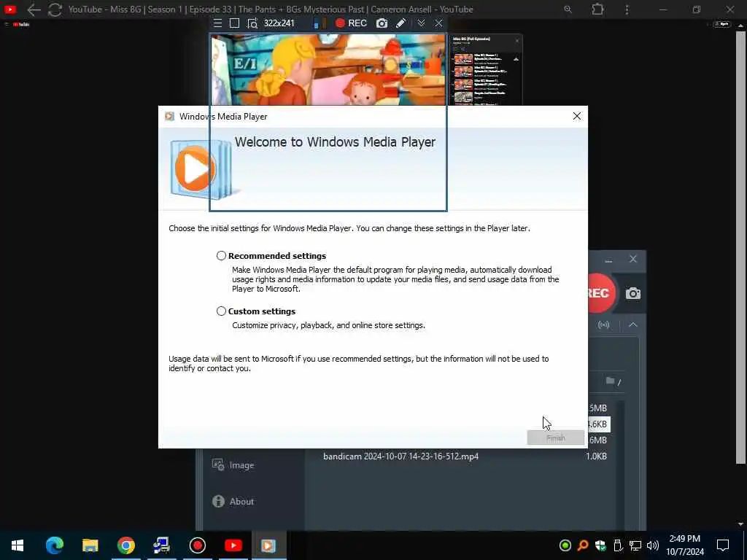
Task: Click the Bandicam record icon in the taskbar
Action: coord(197,545)
